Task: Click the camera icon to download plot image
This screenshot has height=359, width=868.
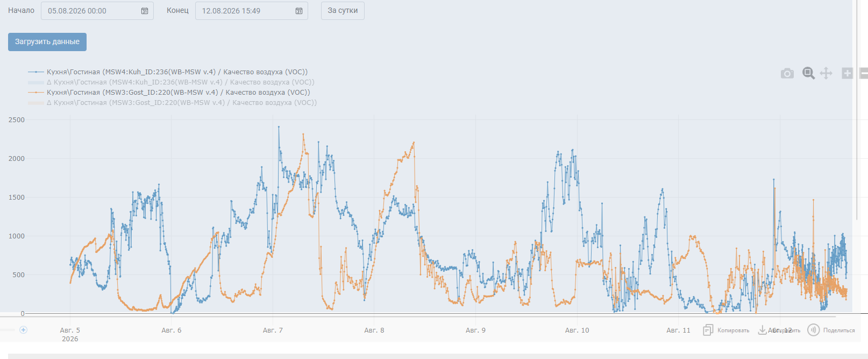Action: pyautogui.click(x=787, y=73)
